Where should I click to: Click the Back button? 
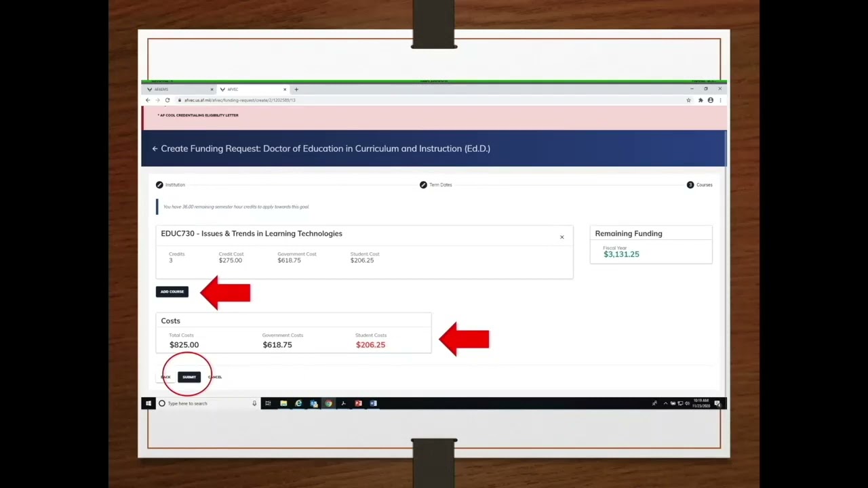coord(165,377)
